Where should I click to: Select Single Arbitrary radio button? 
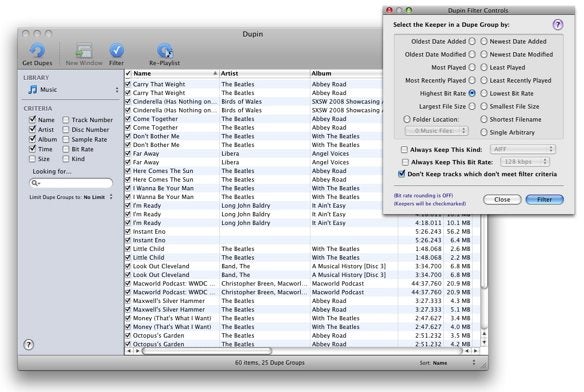(x=484, y=132)
